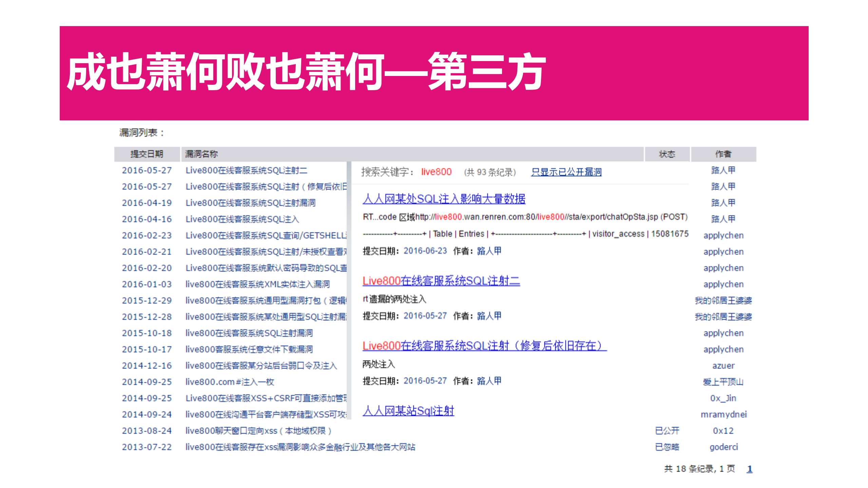Click the 已公开 status label

[667, 430]
